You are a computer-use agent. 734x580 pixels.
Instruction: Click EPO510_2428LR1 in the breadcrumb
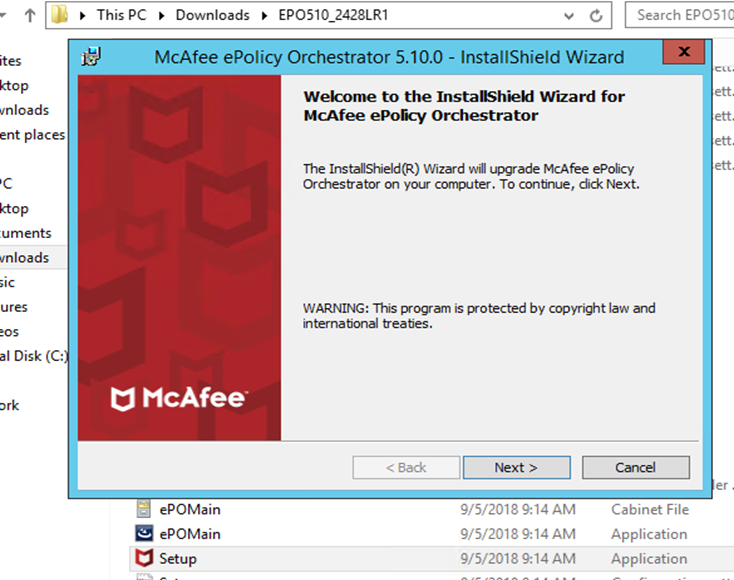pyautogui.click(x=333, y=15)
